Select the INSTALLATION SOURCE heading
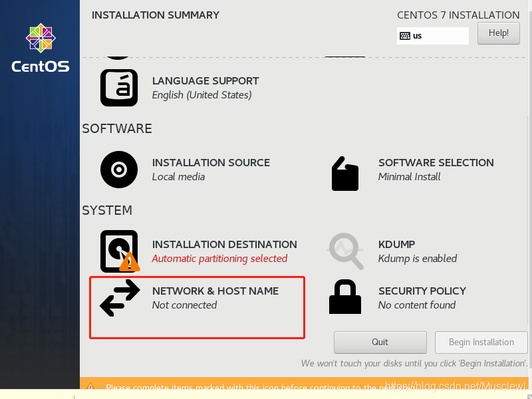 (211, 163)
